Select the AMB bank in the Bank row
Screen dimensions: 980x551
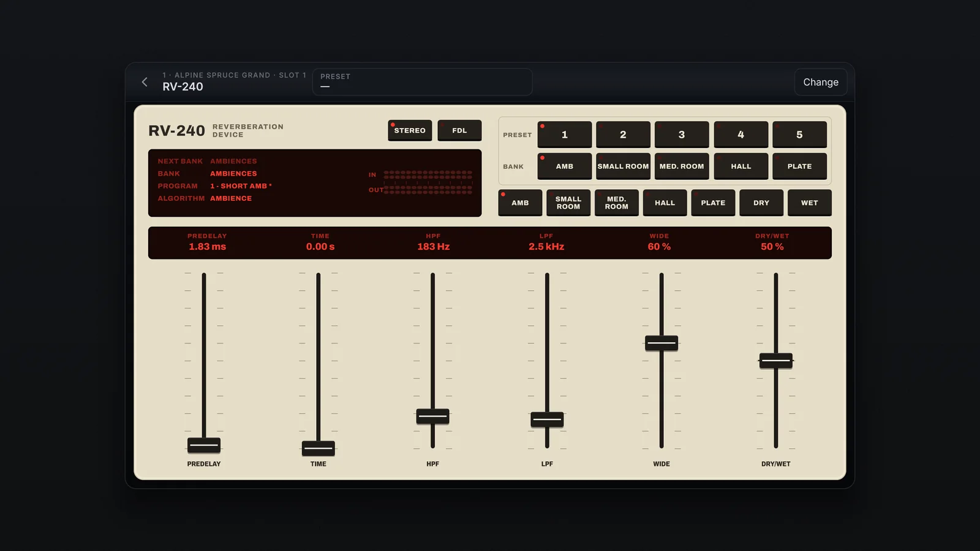point(565,166)
